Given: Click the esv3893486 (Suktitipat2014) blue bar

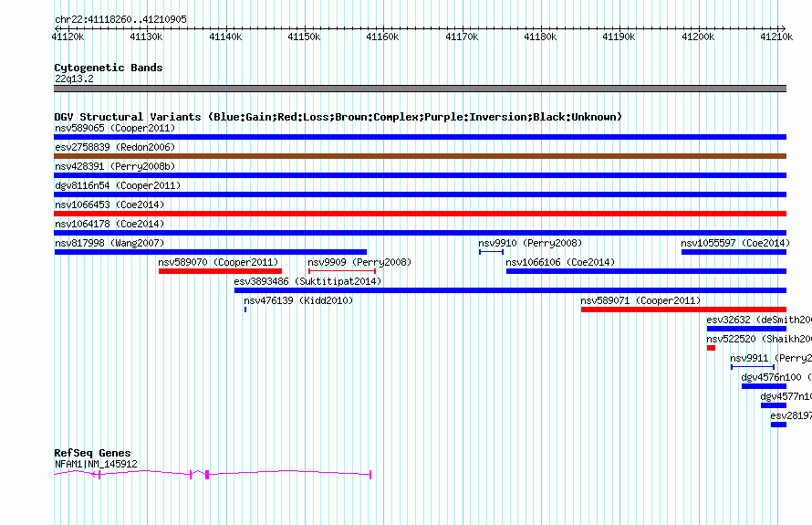Looking at the screenshot, I should click(510, 290).
